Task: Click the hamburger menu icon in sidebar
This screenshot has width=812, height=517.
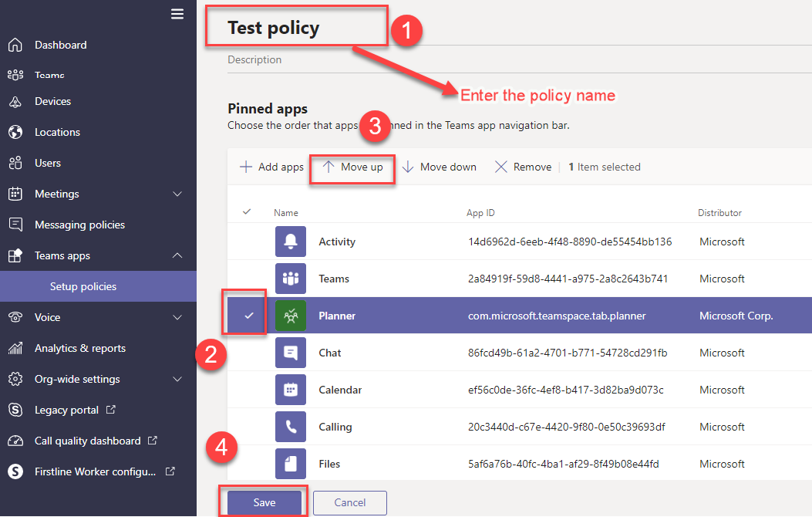Action: (177, 14)
